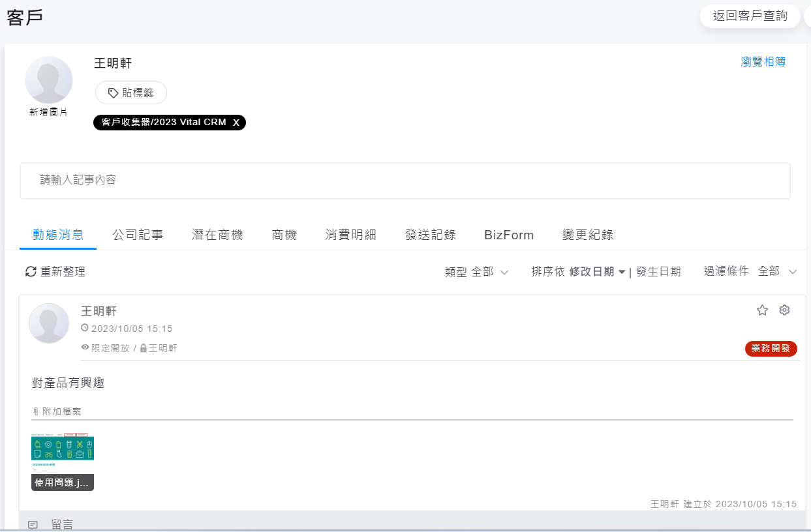Viewport: 811px width, 532px height.
Task: Click the 返回客戶查詢 button
Action: click(750, 16)
